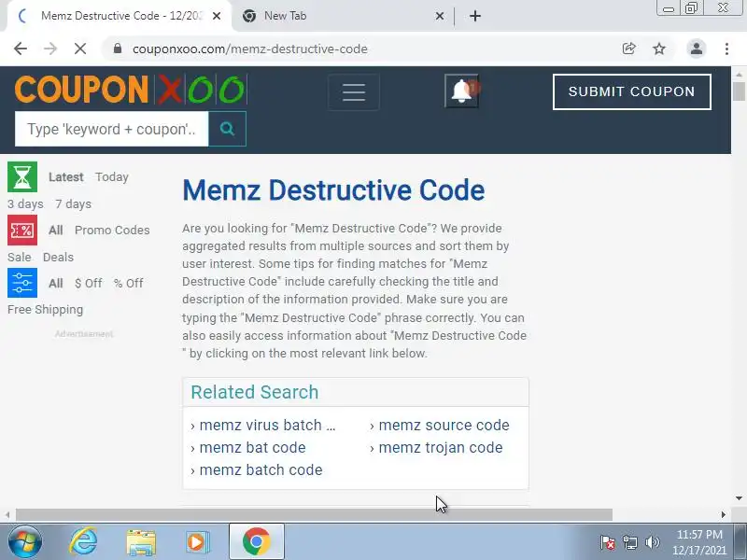This screenshot has height=560, width=747.
Task: Click the green hourglass filter icon
Action: coord(22,176)
